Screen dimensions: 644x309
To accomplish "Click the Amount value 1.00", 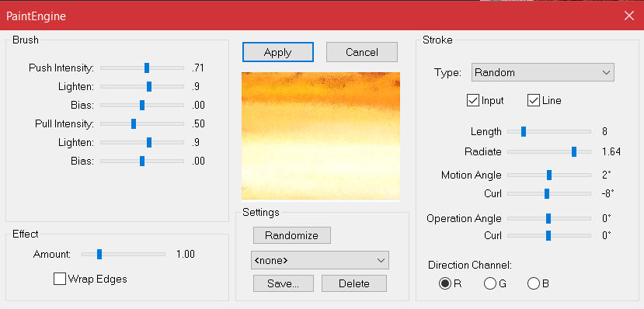I will pyautogui.click(x=186, y=255).
